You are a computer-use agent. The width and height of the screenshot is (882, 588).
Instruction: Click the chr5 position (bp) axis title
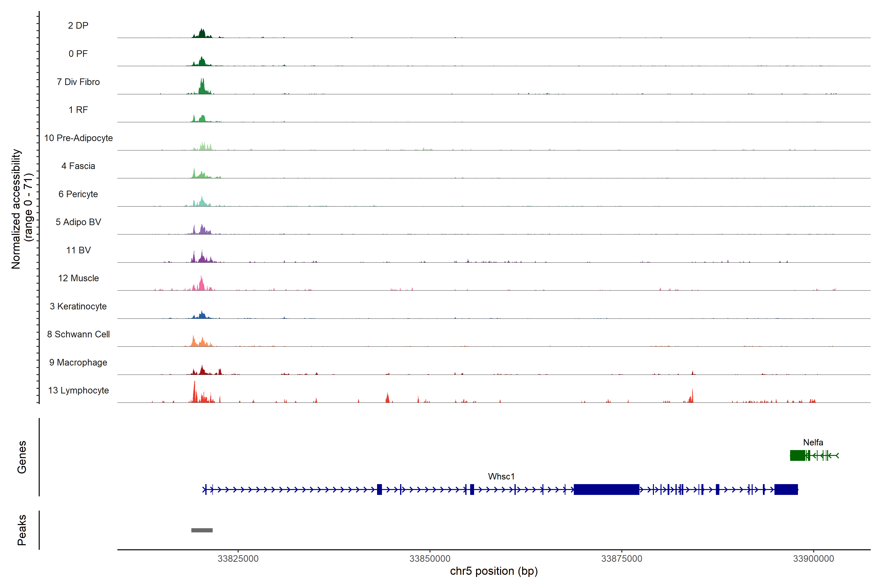(493, 571)
